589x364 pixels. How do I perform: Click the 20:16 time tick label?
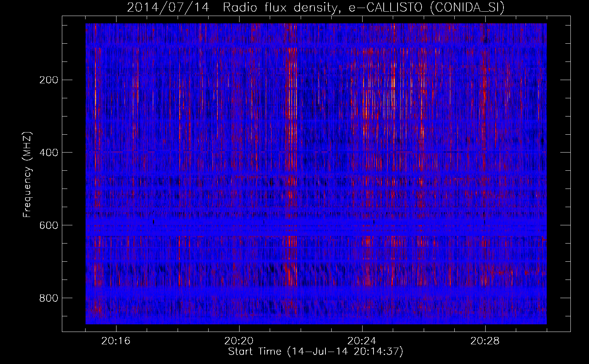(116, 341)
